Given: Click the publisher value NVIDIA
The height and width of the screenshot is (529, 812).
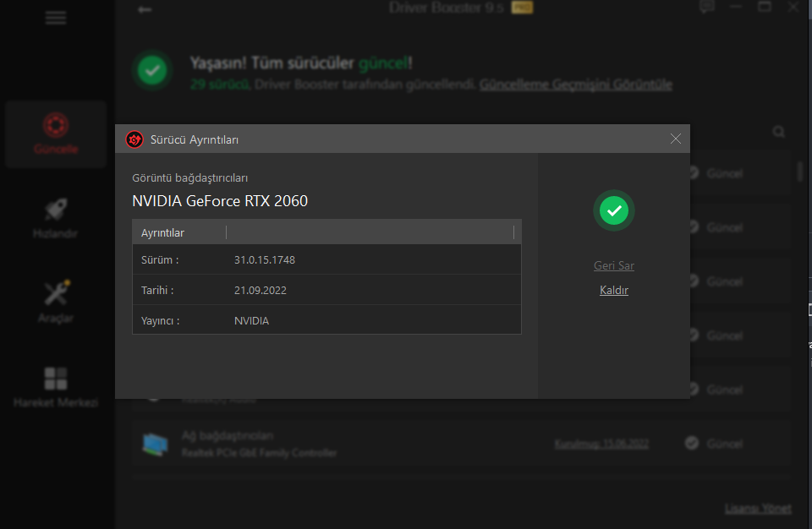Looking at the screenshot, I should [x=252, y=321].
